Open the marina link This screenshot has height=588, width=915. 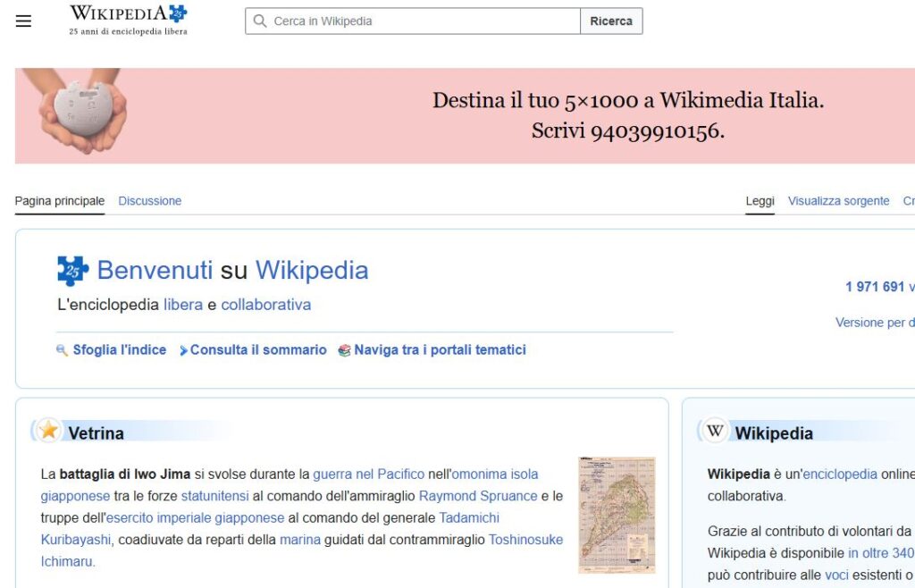coord(300,540)
